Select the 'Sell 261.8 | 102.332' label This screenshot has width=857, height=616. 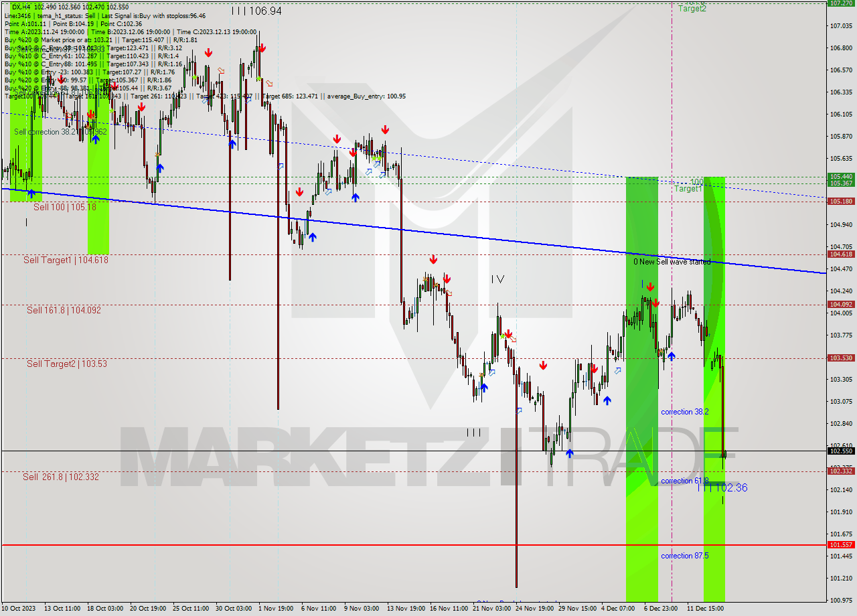pos(61,477)
